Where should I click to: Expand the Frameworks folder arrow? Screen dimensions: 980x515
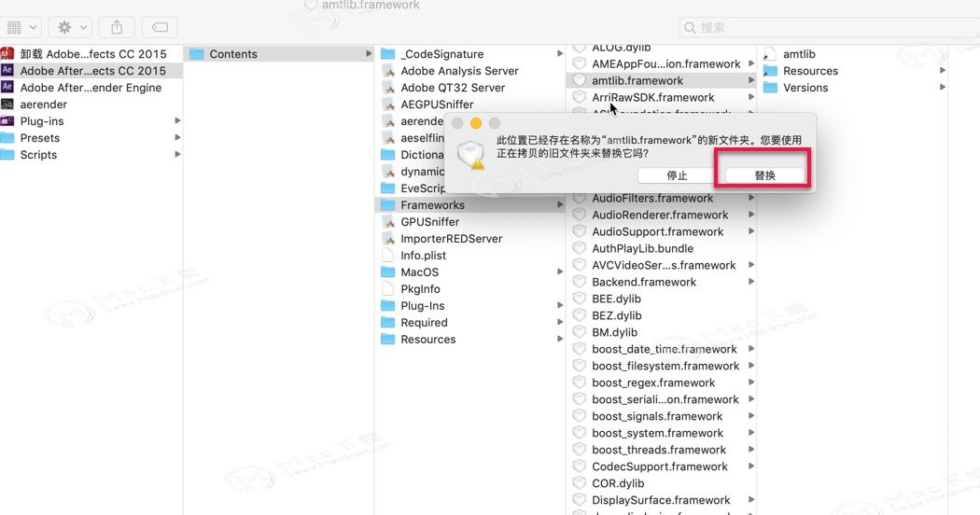[560, 205]
